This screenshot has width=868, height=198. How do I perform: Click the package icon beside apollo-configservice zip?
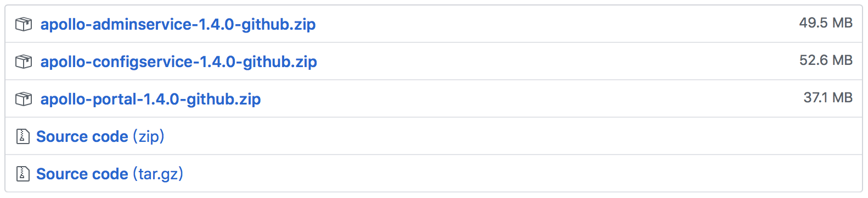[24, 62]
